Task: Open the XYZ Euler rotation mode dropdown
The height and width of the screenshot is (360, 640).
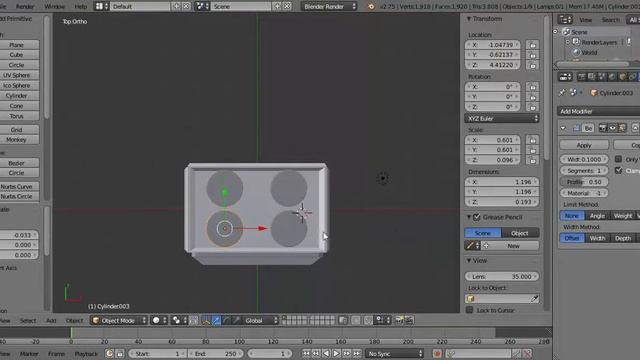Action: [x=502, y=118]
